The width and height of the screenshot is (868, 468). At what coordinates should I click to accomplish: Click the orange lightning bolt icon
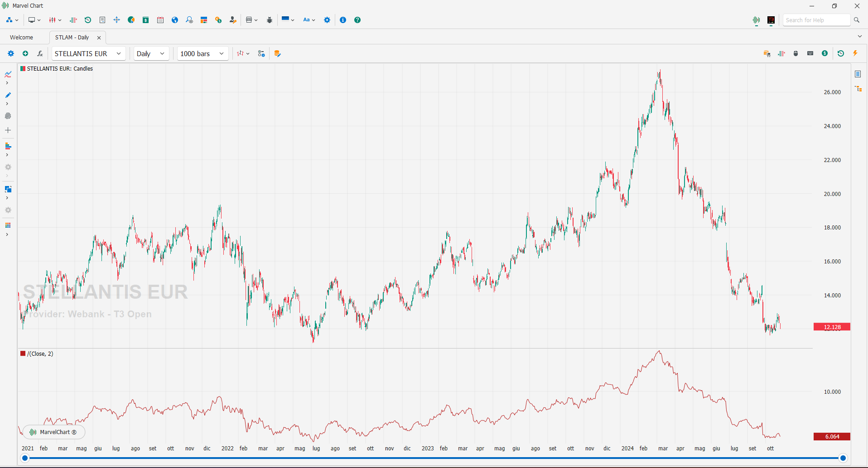tap(855, 53)
